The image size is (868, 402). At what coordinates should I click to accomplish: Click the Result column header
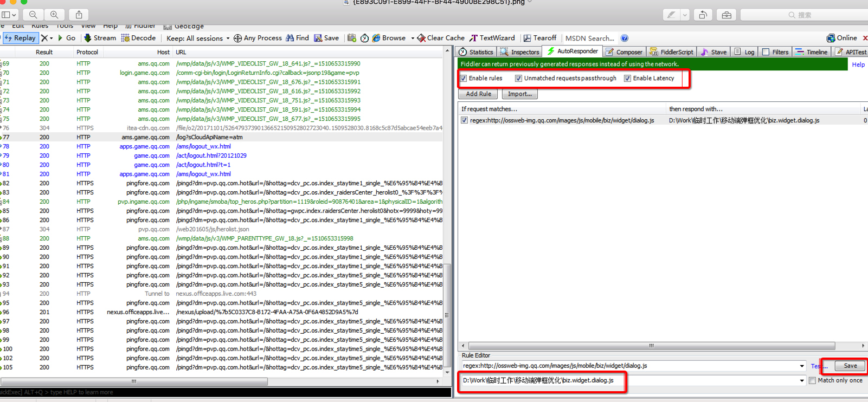(44, 53)
